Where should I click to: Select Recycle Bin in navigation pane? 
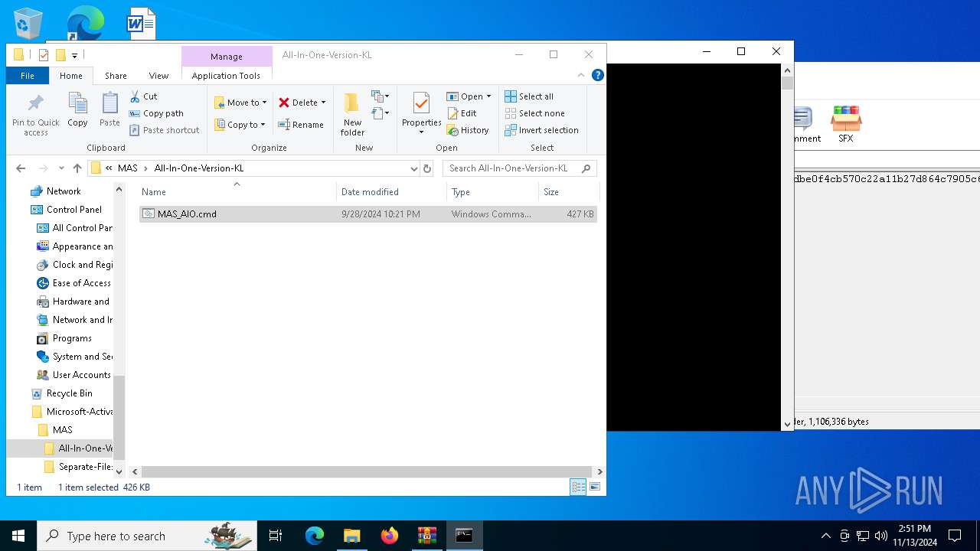(x=69, y=393)
